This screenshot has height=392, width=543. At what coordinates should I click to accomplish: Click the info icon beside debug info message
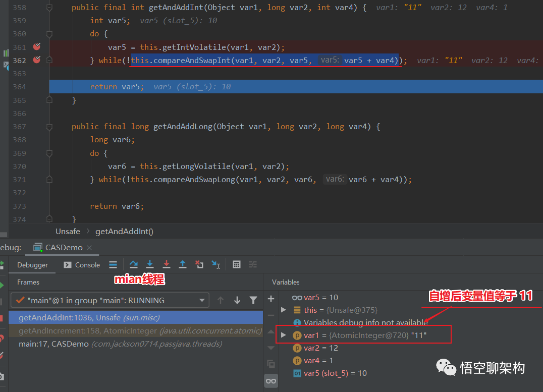pyautogui.click(x=297, y=323)
